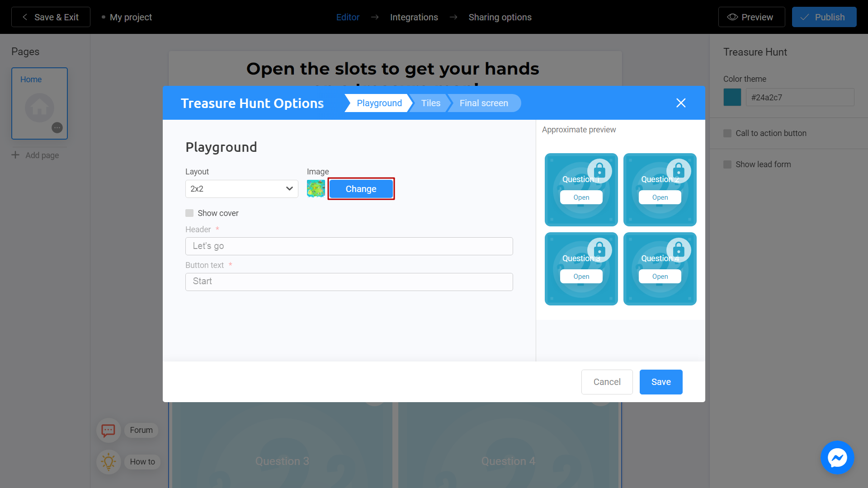The height and width of the screenshot is (488, 868).
Task: Switch to the Final screen tab
Action: pyautogui.click(x=483, y=103)
